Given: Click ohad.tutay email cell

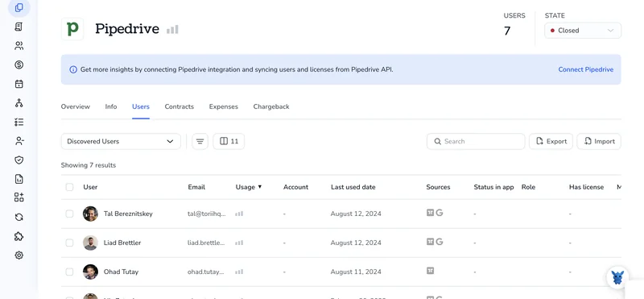Looking at the screenshot, I should pos(207,272).
